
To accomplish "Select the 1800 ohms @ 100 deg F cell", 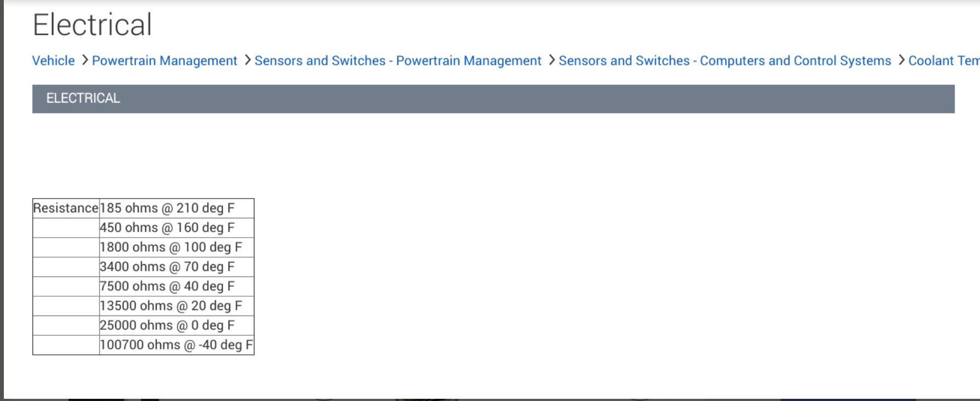I will [x=170, y=247].
